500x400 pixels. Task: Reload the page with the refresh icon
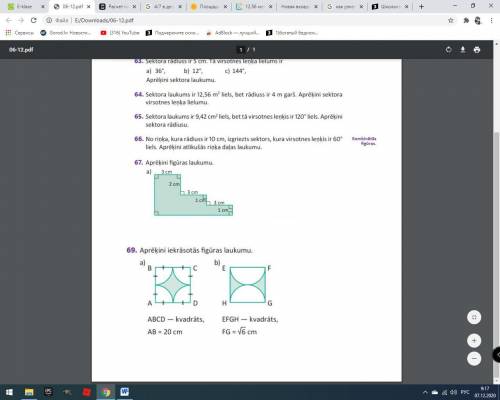point(34,20)
